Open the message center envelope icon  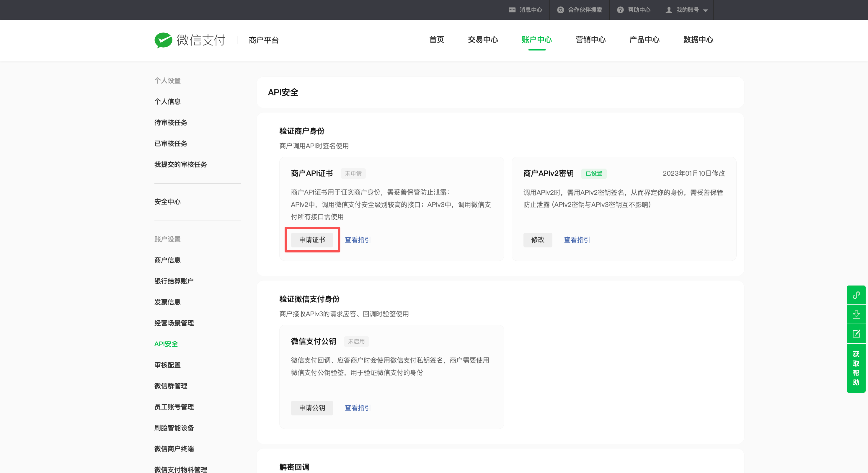point(512,10)
